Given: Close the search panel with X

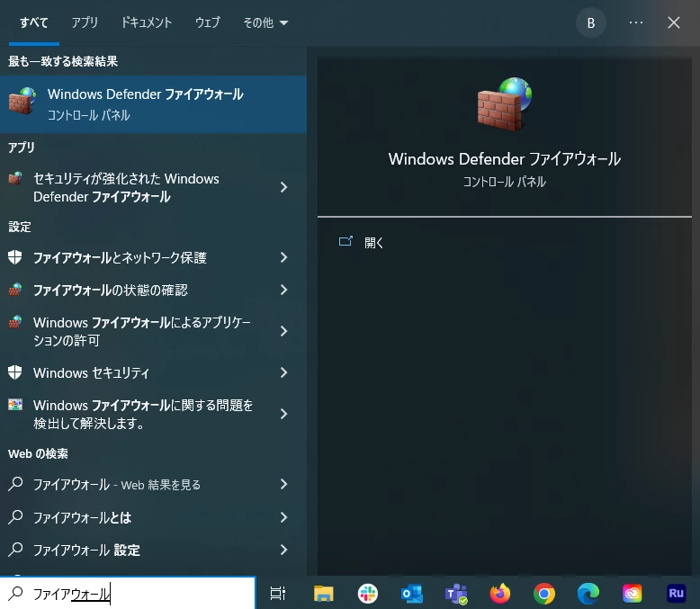Looking at the screenshot, I should [x=674, y=22].
